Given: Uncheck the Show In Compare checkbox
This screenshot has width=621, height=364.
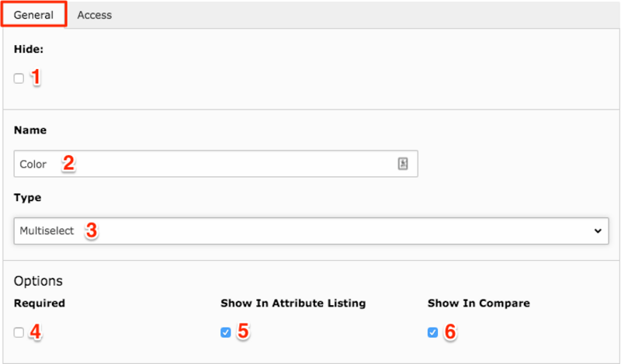Looking at the screenshot, I should coord(432,332).
